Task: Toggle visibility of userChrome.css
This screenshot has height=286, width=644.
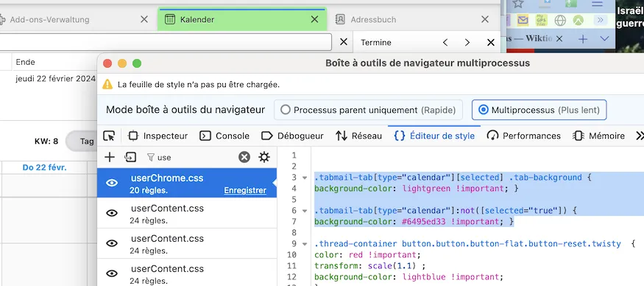Action: (112, 183)
